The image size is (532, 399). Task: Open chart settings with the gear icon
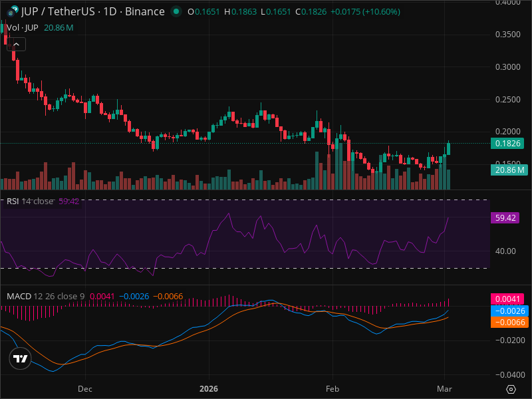point(511,389)
